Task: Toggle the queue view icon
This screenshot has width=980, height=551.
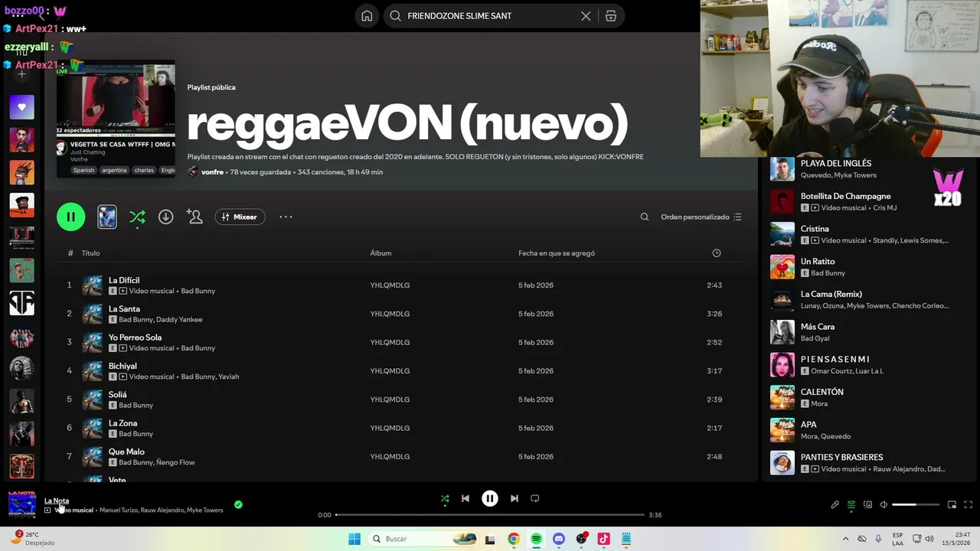Action: click(x=851, y=505)
